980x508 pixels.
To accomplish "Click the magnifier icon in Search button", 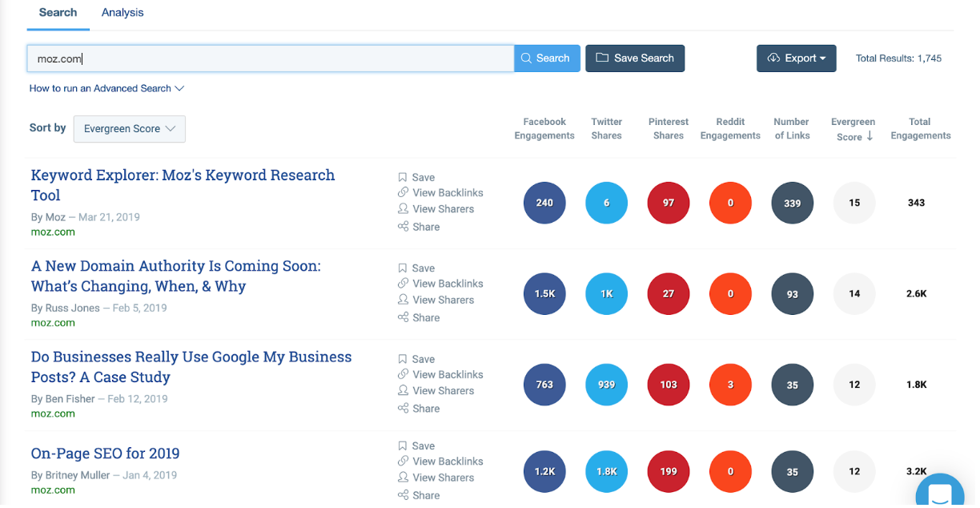I will (x=526, y=58).
